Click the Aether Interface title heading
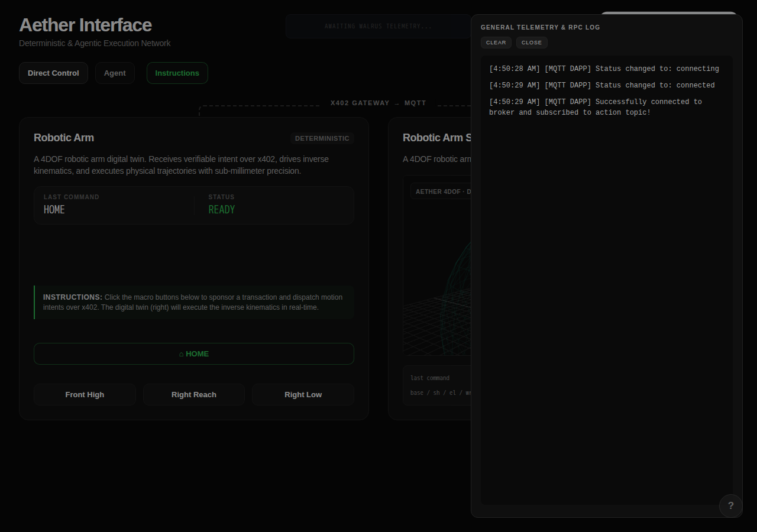The width and height of the screenshot is (757, 532). (x=86, y=25)
